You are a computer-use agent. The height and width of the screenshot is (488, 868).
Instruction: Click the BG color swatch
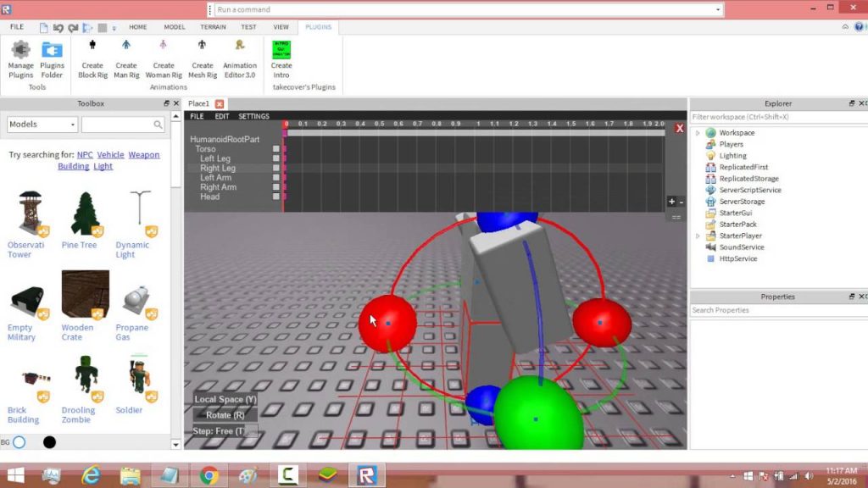pyautogui.click(x=20, y=441)
